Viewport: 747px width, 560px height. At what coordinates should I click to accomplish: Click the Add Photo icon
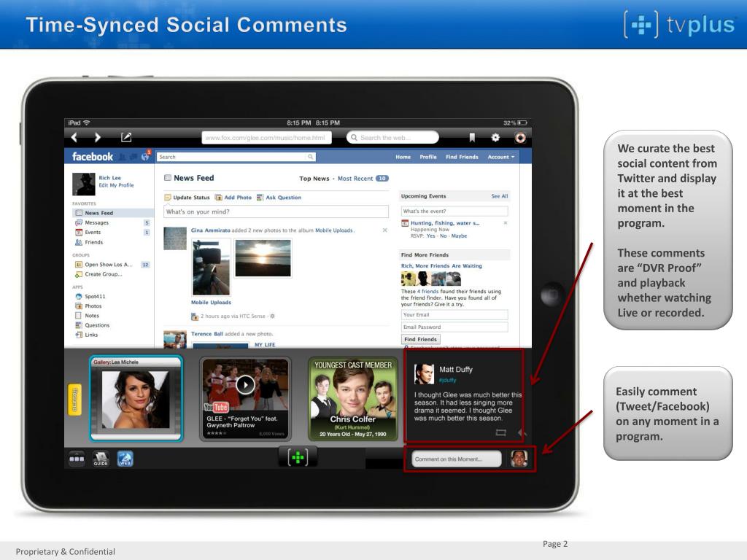click(218, 197)
